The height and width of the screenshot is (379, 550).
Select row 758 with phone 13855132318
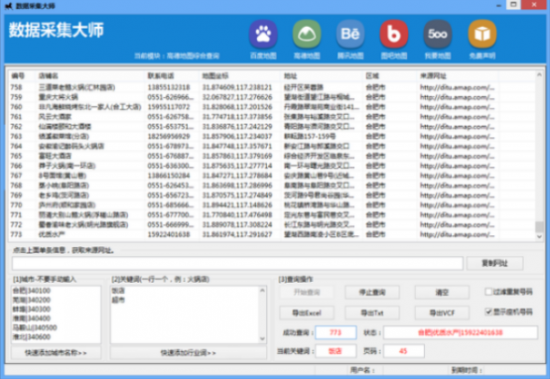(272, 87)
